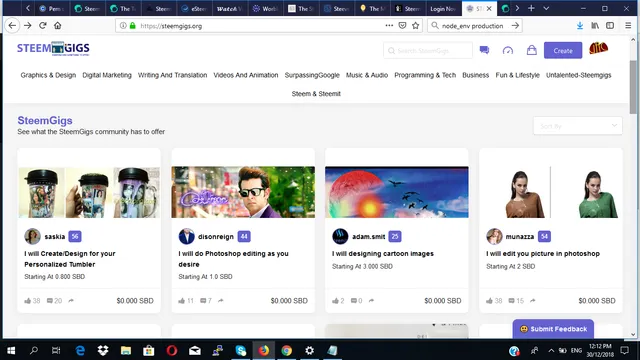Open Firefox downloads arrow icon

tap(580, 26)
